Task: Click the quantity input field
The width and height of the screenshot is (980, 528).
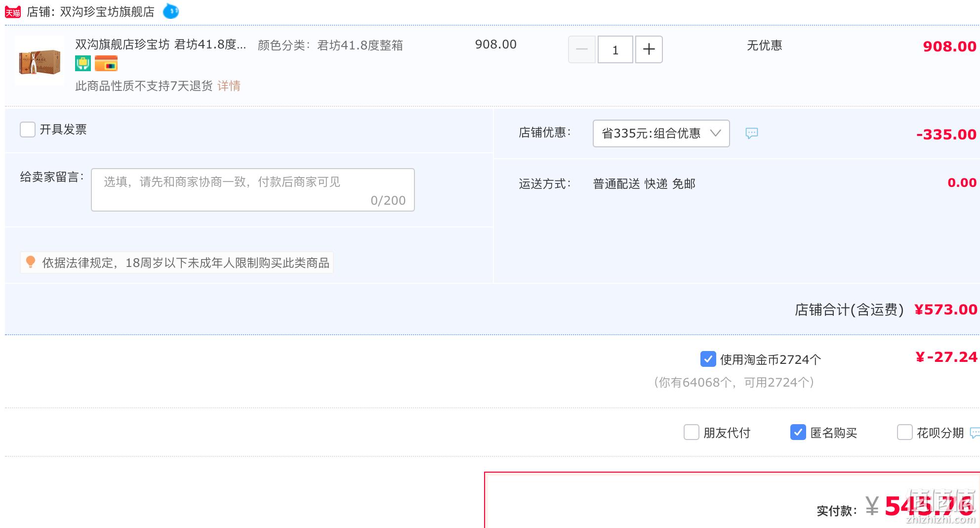Action: pos(615,49)
